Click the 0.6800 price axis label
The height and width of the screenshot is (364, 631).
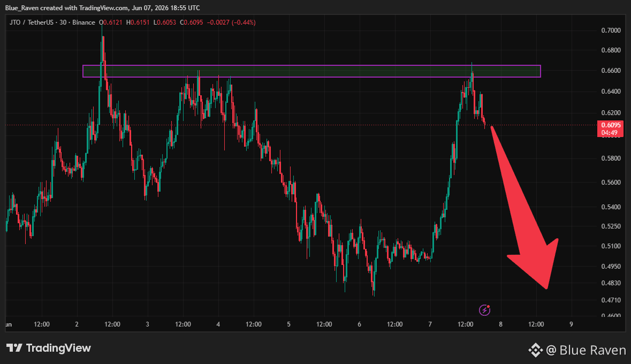(611, 50)
